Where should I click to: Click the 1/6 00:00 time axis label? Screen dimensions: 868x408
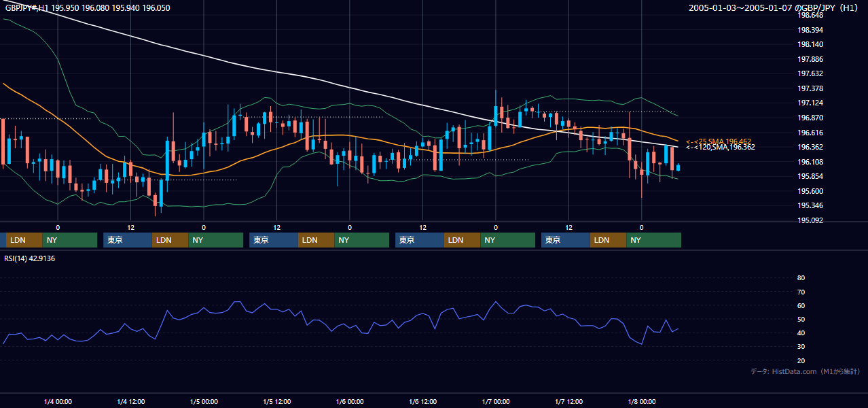click(350, 401)
